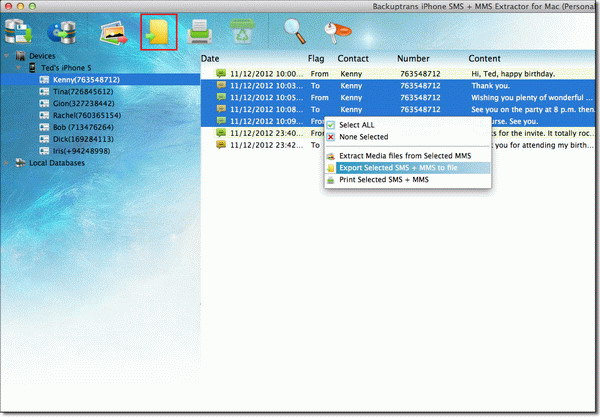Click message icon of 10:03 row
Viewport: 600px width, 417px height.
point(221,85)
